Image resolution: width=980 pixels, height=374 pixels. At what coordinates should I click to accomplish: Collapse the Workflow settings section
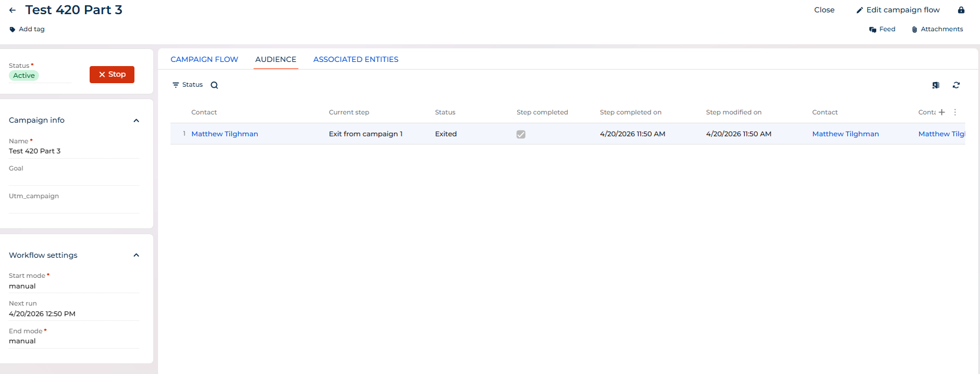[136, 255]
